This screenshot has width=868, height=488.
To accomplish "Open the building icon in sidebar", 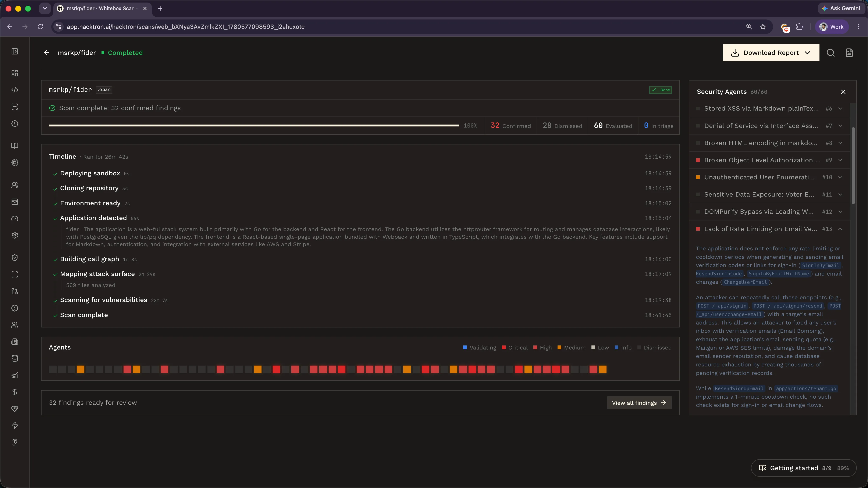I will [x=14, y=341].
